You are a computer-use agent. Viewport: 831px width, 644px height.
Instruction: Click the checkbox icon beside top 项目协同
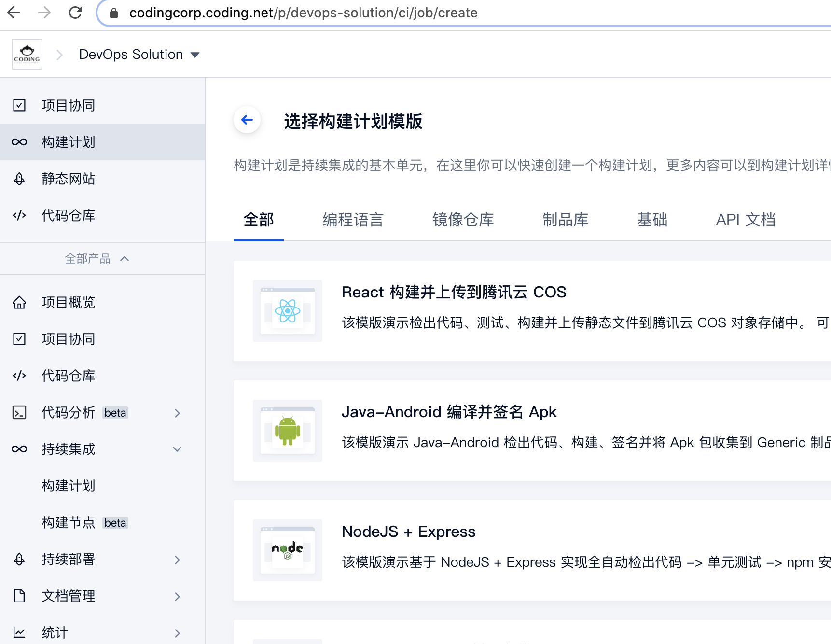point(19,105)
